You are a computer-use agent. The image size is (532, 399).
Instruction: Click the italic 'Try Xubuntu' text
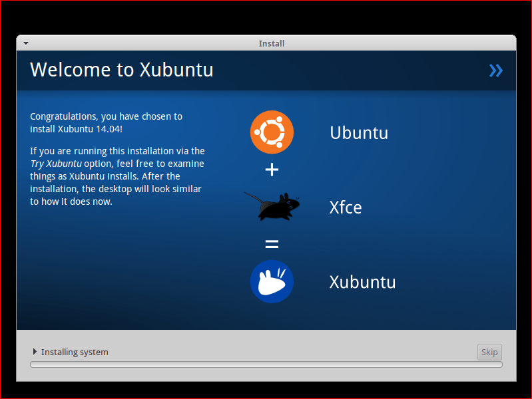pos(56,164)
